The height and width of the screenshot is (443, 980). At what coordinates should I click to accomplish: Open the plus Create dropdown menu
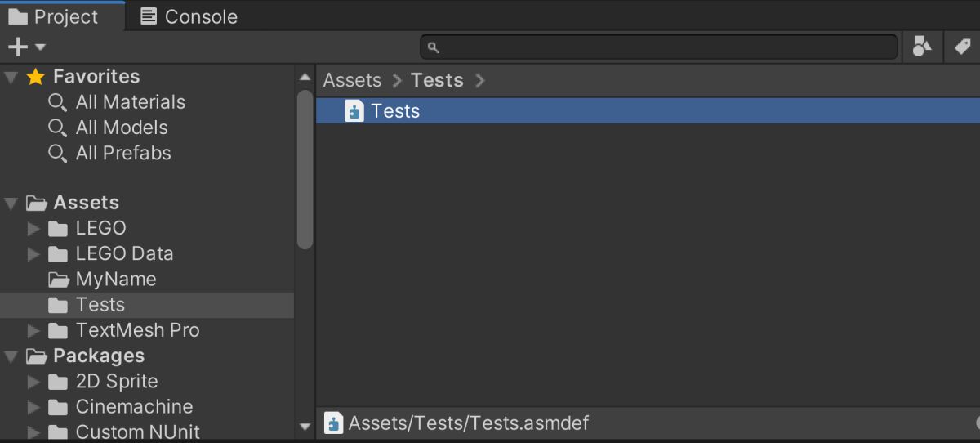click(26, 47)
